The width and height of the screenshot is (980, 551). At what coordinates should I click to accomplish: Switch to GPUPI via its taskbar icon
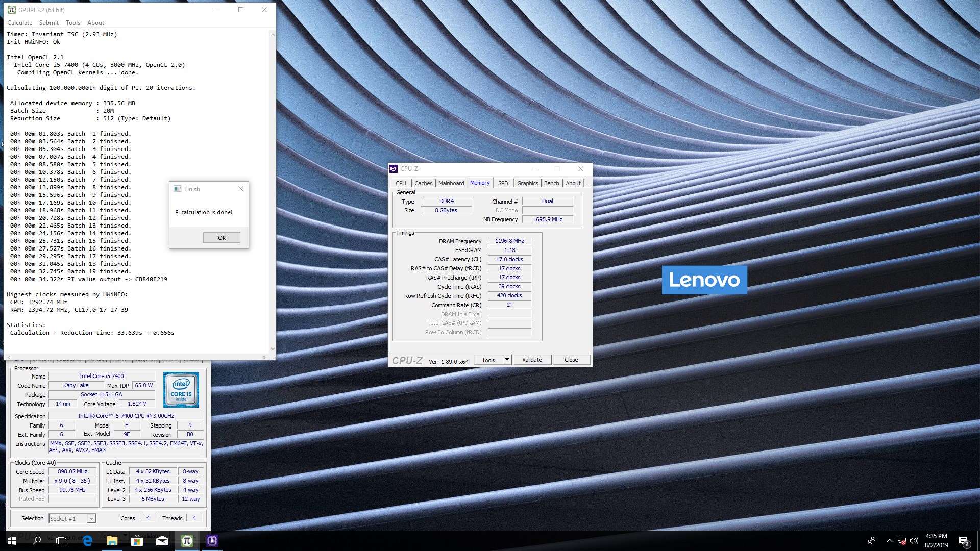click(187, 540)
